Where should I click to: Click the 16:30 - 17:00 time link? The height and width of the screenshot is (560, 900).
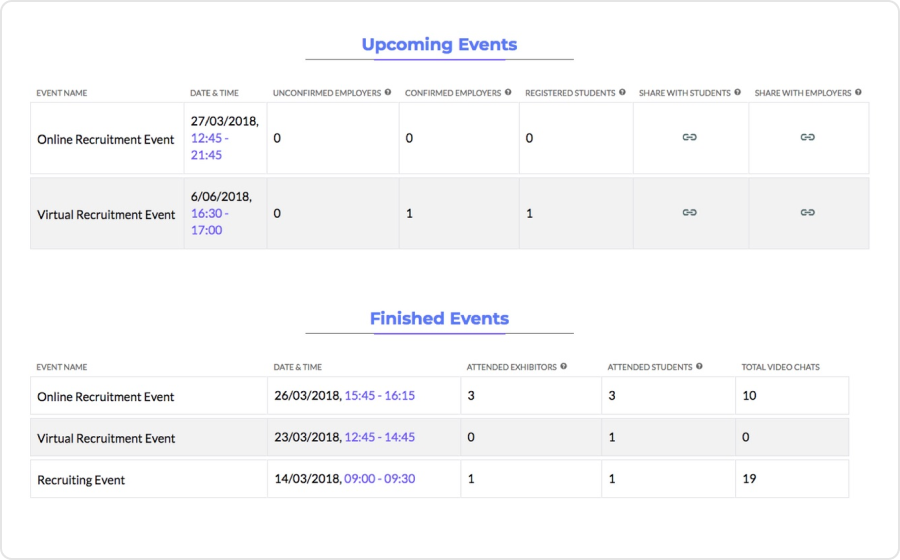click(x=210, y=221)
